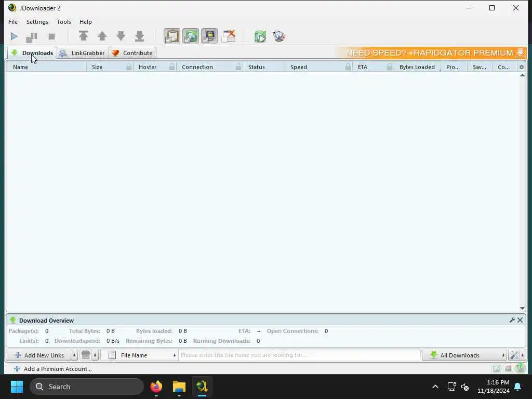Viewport: 532px width, 399px height.
Task: Sort by Bytes Loaded column header
Action: (x=417, y=67)
